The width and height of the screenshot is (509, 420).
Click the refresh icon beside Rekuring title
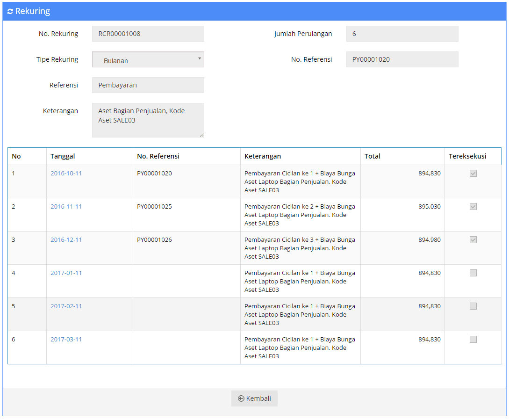click(x=10, y=12)
